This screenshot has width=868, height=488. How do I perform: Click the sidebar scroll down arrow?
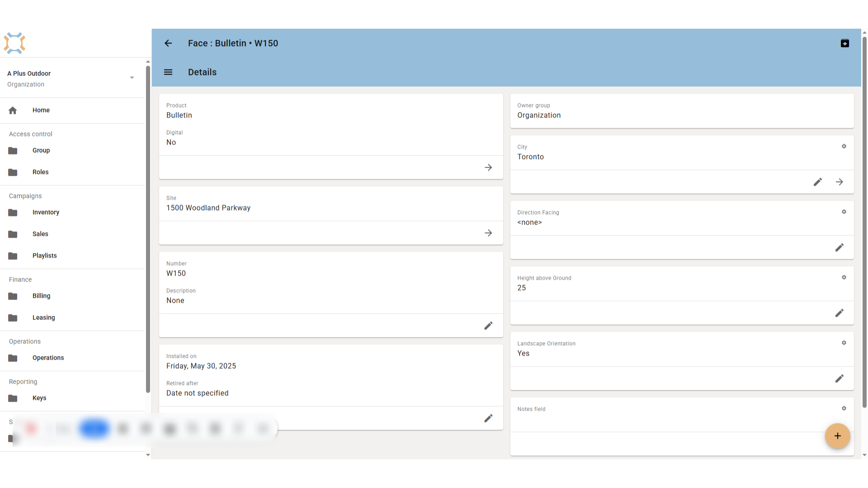click(148, 455)
